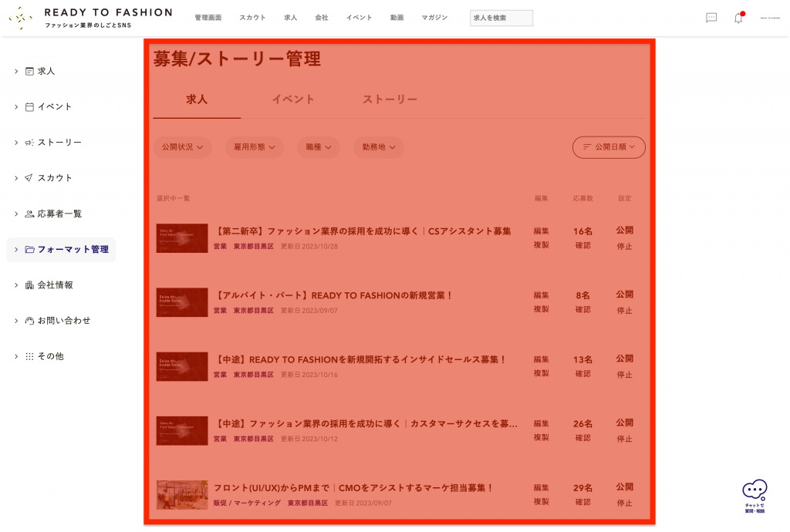
Task: Click the 求人を検索 search field
Action: pyautogui.click(x=501, y=18)
